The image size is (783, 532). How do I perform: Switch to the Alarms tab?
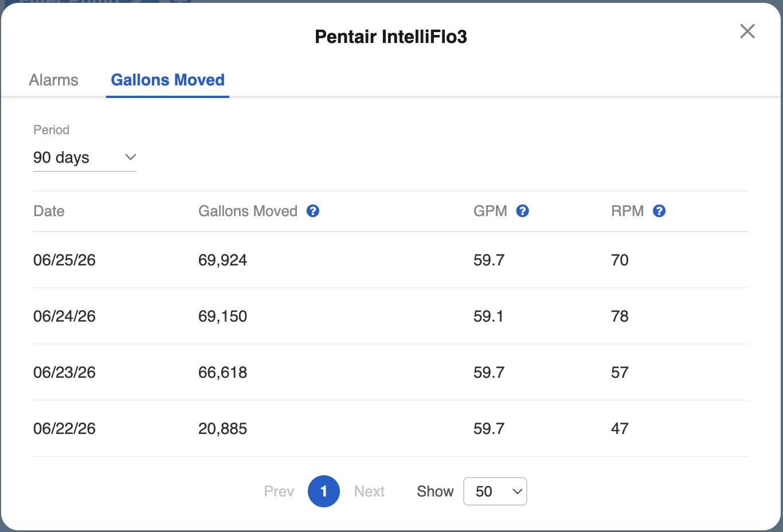pyautogui.click(x=54, y=80)
